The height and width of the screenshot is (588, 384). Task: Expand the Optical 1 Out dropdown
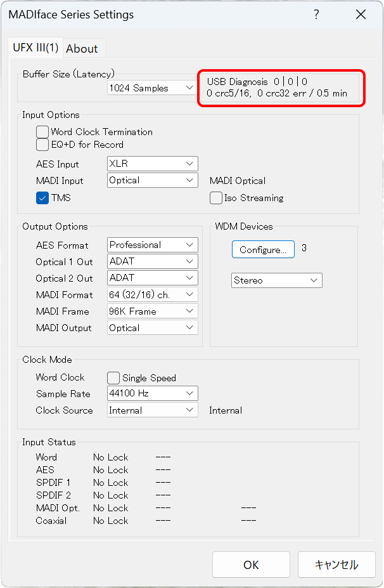point(152,261)
